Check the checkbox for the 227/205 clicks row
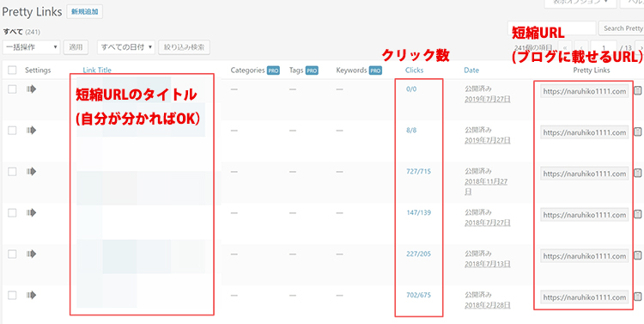 [x=12, y=254]
